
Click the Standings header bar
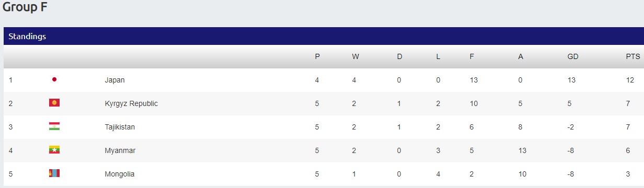[324, 36]
